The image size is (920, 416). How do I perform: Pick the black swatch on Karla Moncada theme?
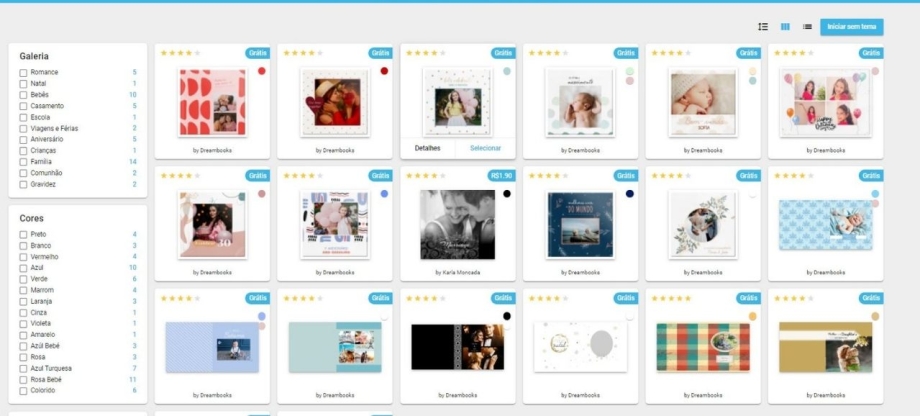click(507, 194)
